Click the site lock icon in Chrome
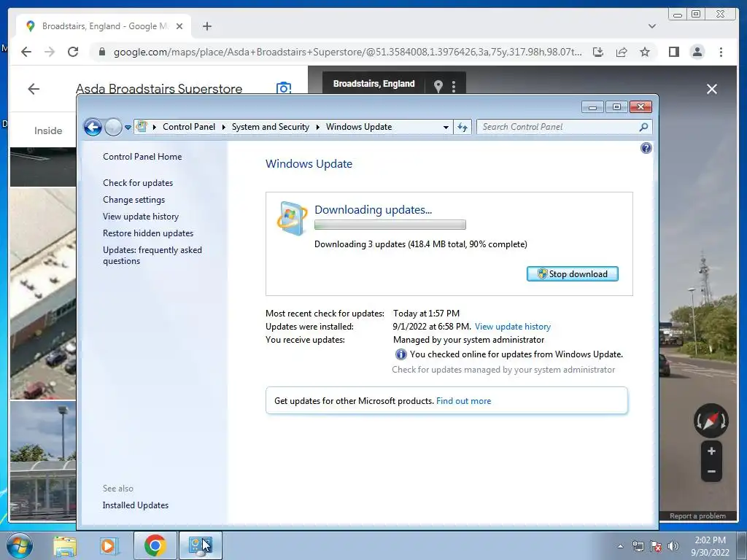Screen dimensions: 747x560 [x=101, y=52]
